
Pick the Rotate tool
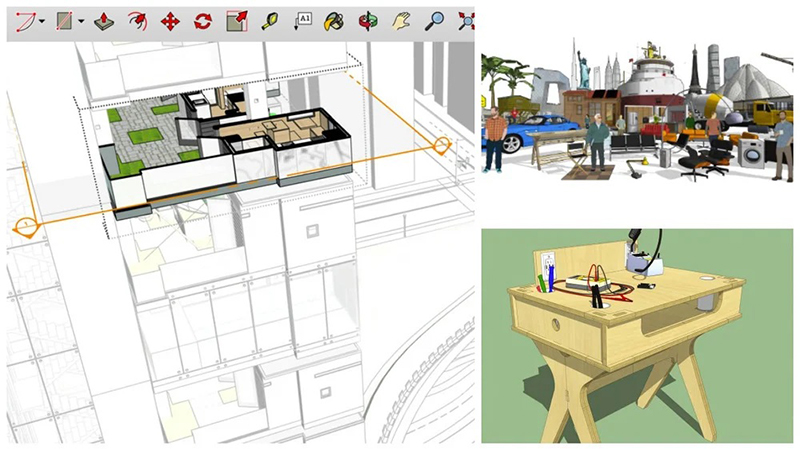coord(203,21)
